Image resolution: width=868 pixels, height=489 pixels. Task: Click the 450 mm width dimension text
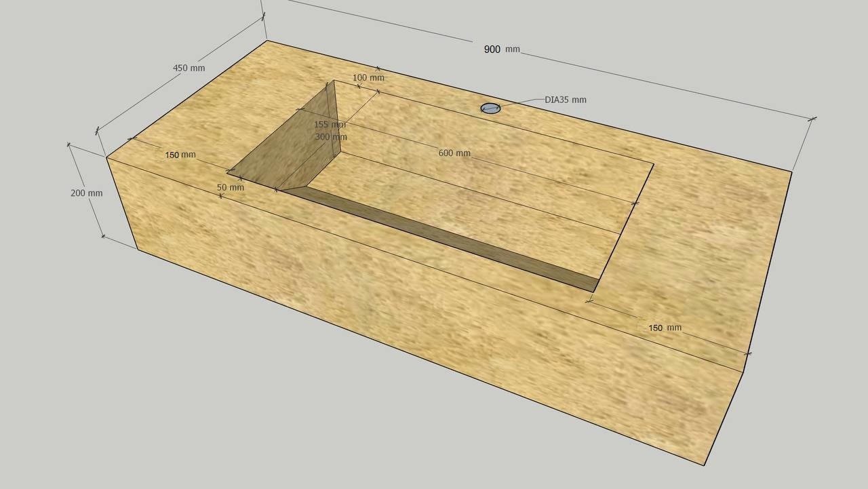click(x=189, y=68)
